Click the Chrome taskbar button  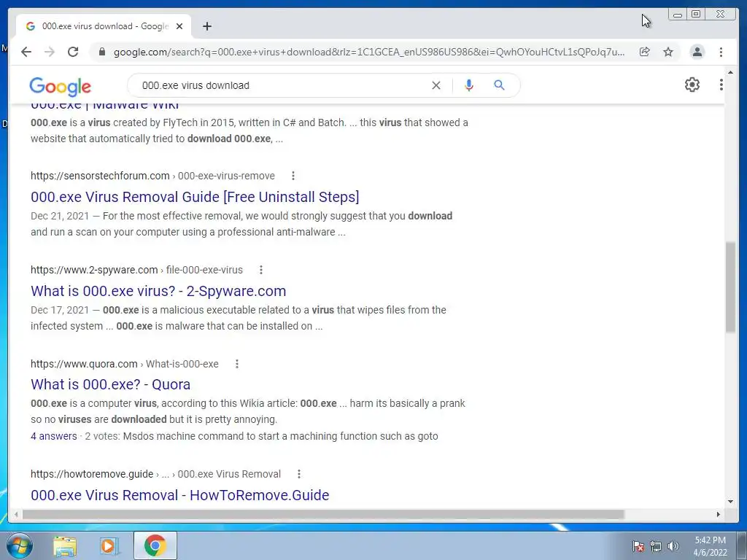click(155, 545)
